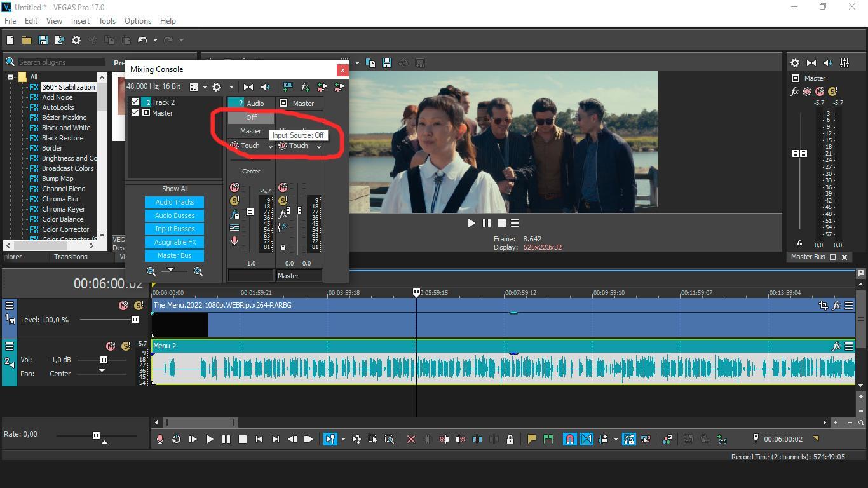This screenshot has height=488, width=868.
Task: Create a new project from the toolbar
Action: (x=10, y=40)
